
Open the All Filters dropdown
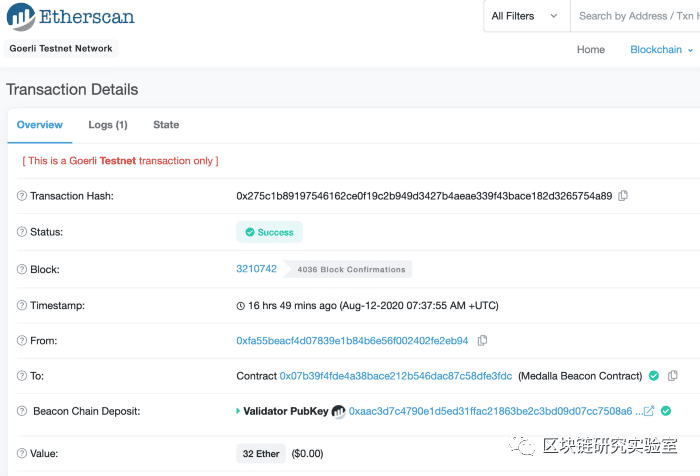click(526, 16)
